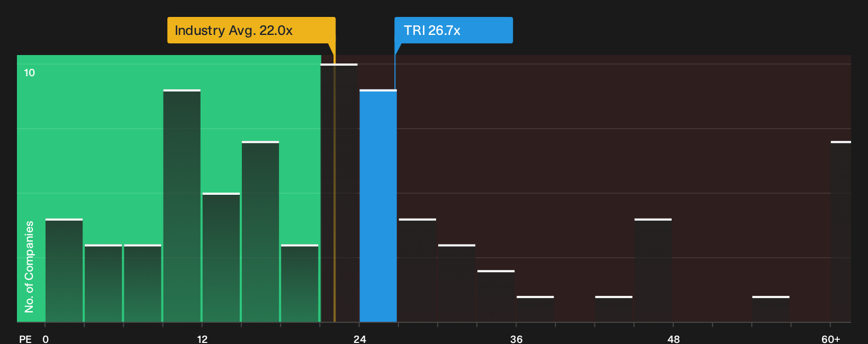The image size is (868, 344).
Task: Select the tallest bar at the industry average line
Action: [339, 193]
